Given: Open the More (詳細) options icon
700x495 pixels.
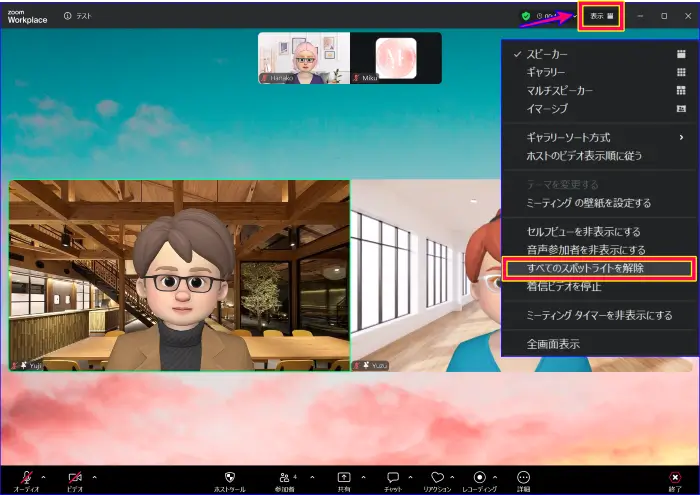Looking at the screenshot, I should (x=523, y=478).
